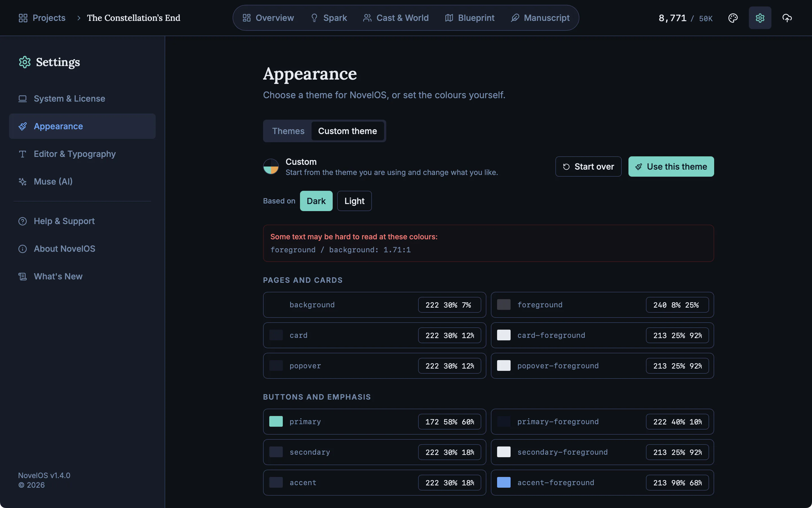The height and width of the screenshot is (508, 812).
Task: Click the Cast & World people icon
Action: (367, 18)
